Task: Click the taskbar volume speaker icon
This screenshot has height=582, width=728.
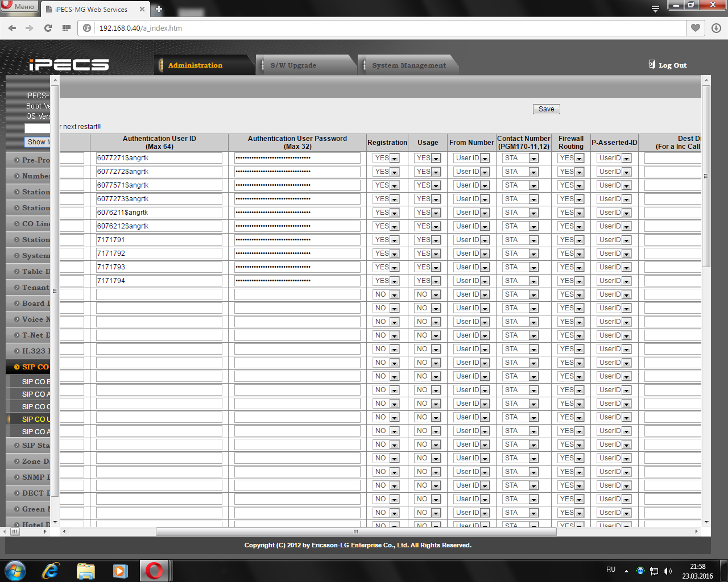Action: coord(668,571)
